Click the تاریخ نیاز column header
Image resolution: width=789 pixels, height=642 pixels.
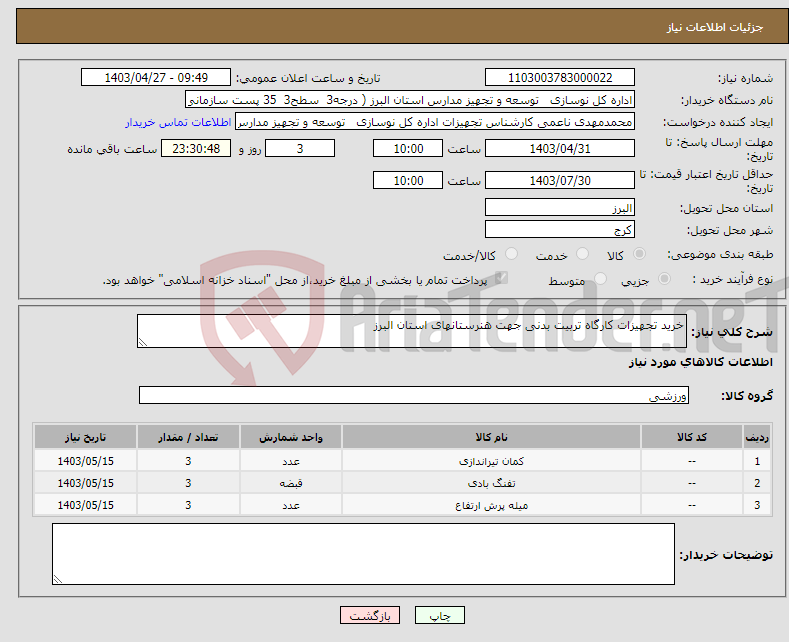click(x=85, y=437)
